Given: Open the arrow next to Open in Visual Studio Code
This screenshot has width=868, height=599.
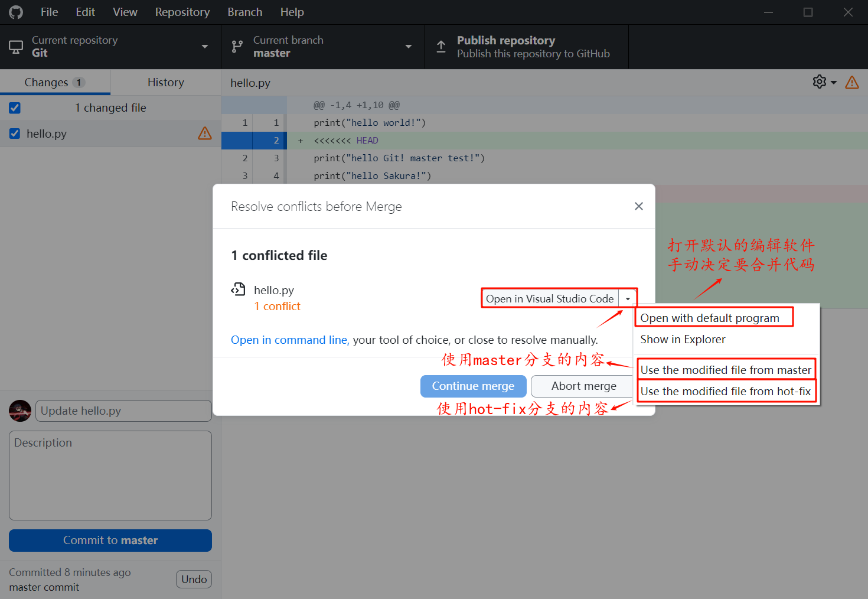Looking at the screenshot, I should 628,299.
